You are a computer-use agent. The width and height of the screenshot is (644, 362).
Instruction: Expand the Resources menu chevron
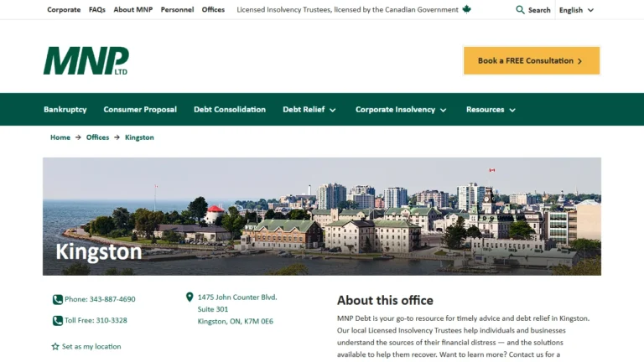point(512,110)
